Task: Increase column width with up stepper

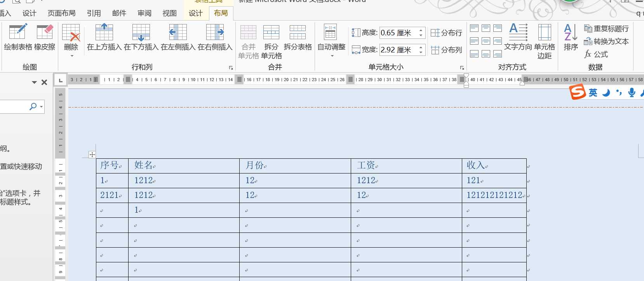Action: (421, 47)
